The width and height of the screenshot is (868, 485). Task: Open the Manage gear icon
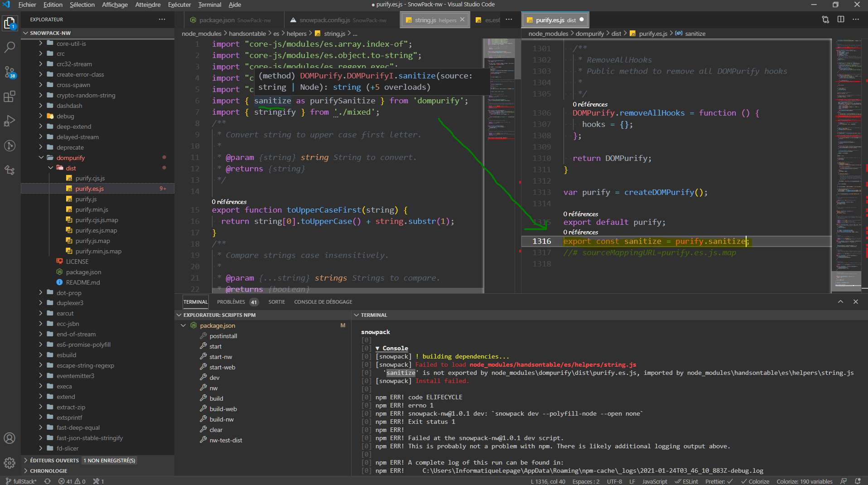[10, 463]
